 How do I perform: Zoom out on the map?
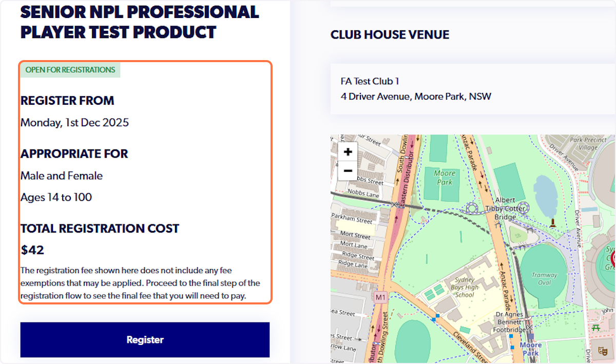coord(348,170)
